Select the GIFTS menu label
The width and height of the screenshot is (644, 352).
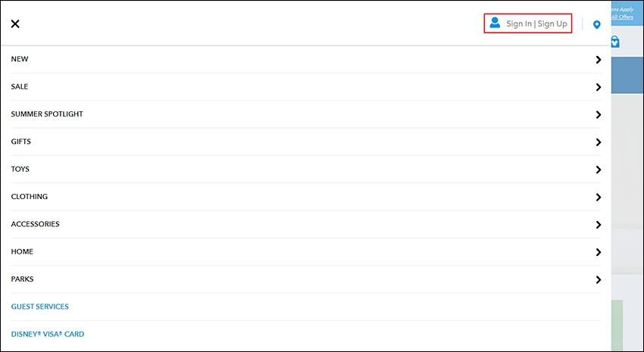[x=21, y=142]
